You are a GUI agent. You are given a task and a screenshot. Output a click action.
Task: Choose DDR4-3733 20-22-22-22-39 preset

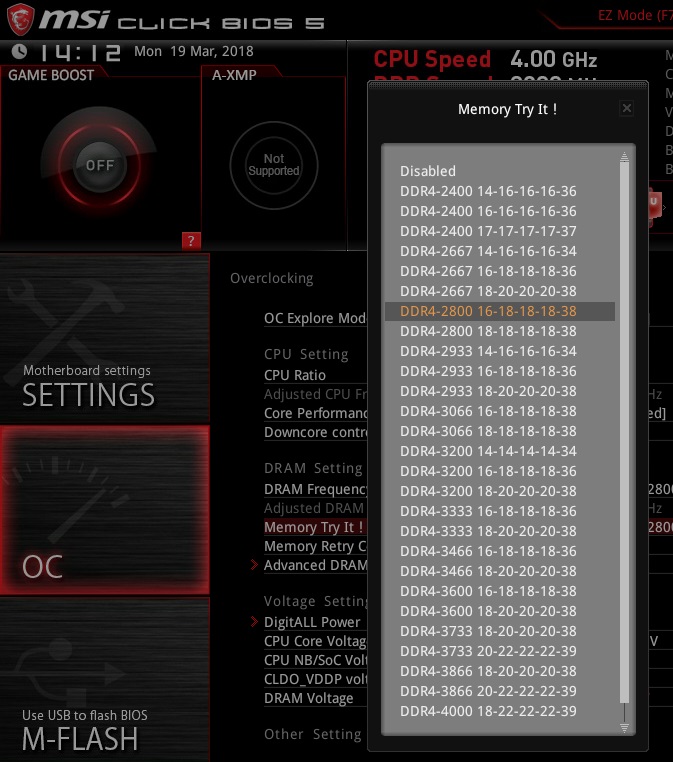[488, 651]
